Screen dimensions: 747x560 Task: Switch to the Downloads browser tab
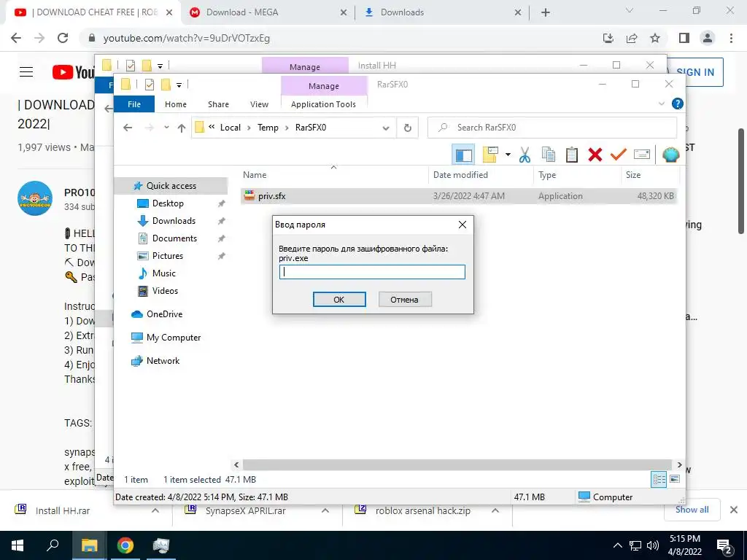tap(444, 12)
